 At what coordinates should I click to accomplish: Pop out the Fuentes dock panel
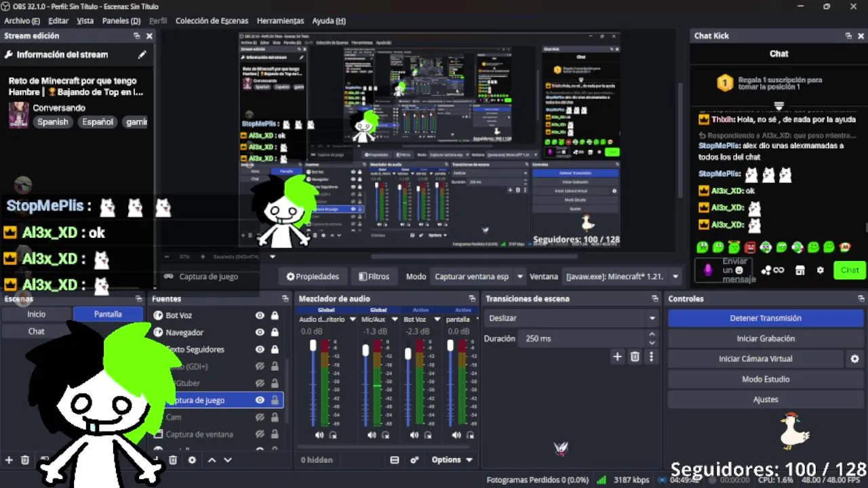[x=284, y=298]
